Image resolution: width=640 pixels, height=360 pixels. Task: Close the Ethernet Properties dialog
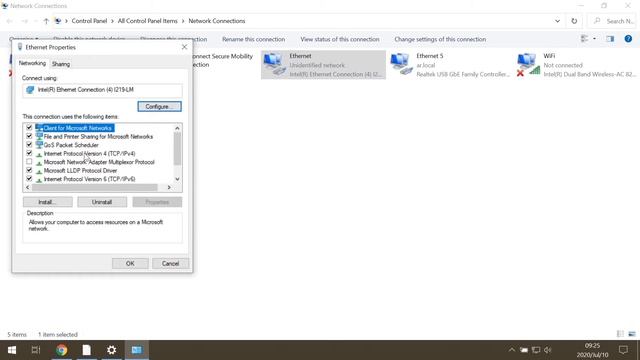pos(184,47)
